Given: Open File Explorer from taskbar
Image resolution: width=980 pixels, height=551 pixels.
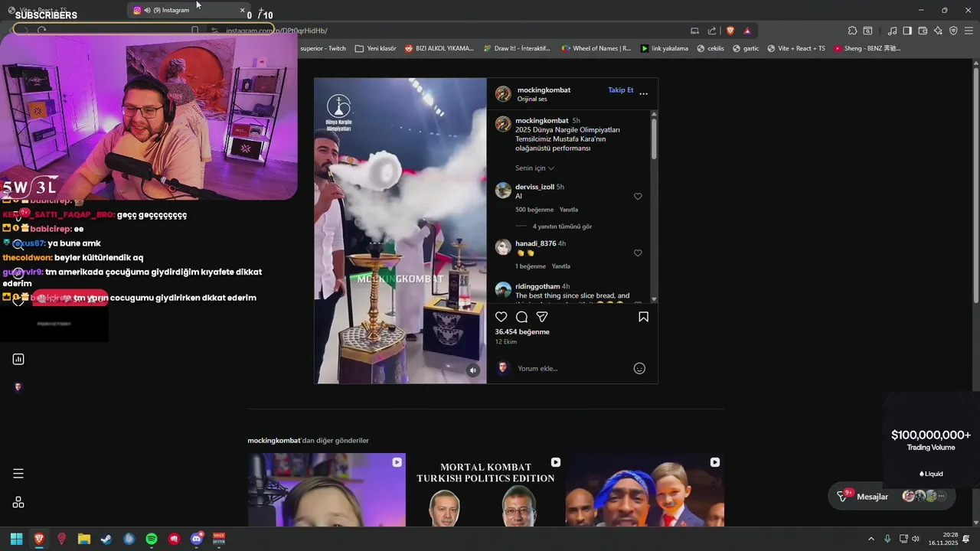Looking at the screenshot, I should [84, 539].
